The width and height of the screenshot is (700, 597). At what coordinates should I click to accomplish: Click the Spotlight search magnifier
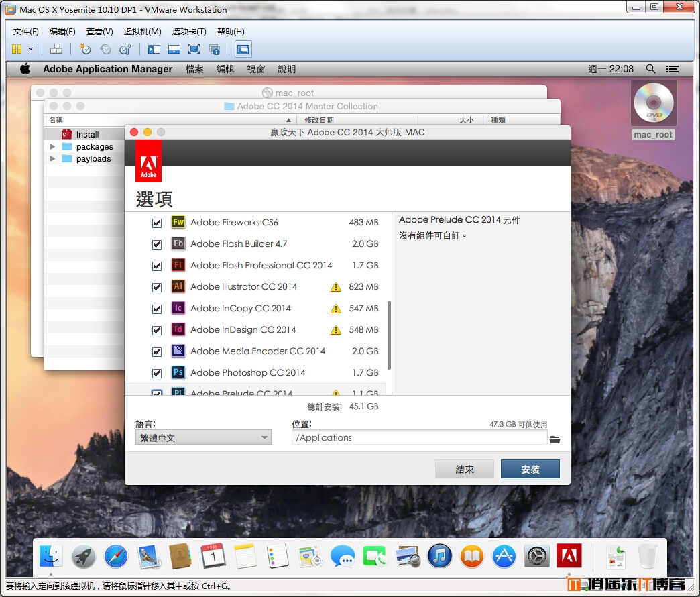click(651, 69)
